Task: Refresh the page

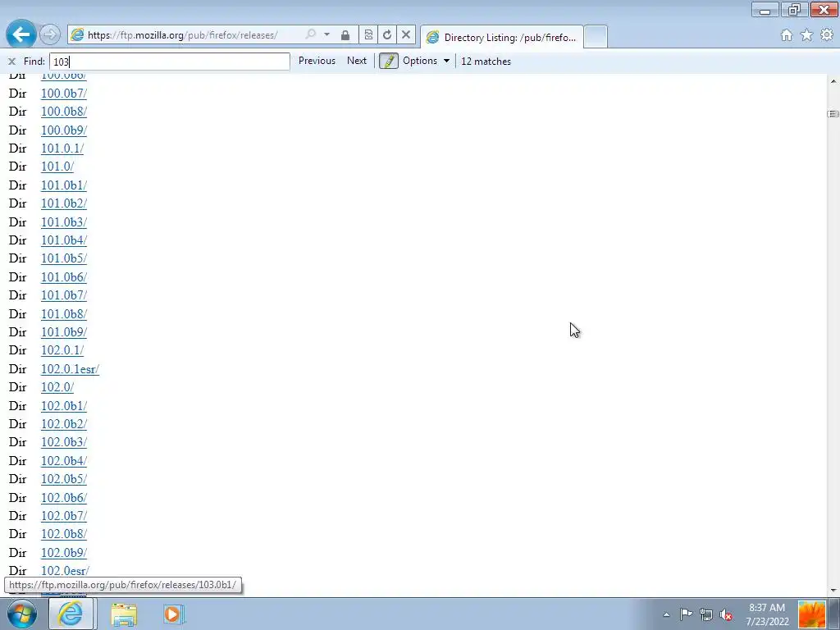Action: 387,34
